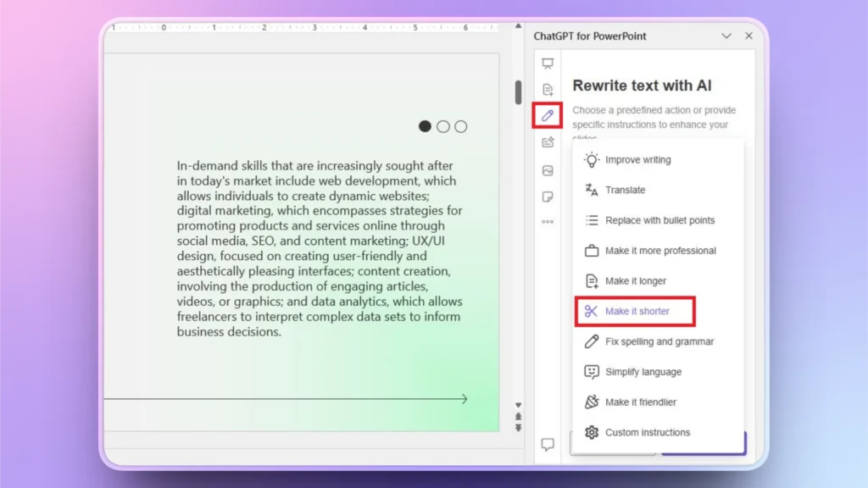
Task: Open the chat icon at the sidebar bottom
Action: (x=548, y=442)
